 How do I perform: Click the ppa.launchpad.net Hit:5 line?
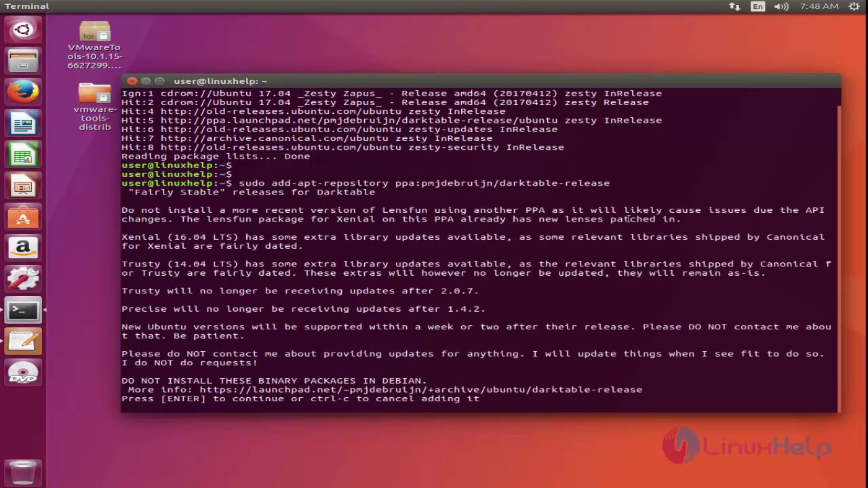tap(391, 120)
